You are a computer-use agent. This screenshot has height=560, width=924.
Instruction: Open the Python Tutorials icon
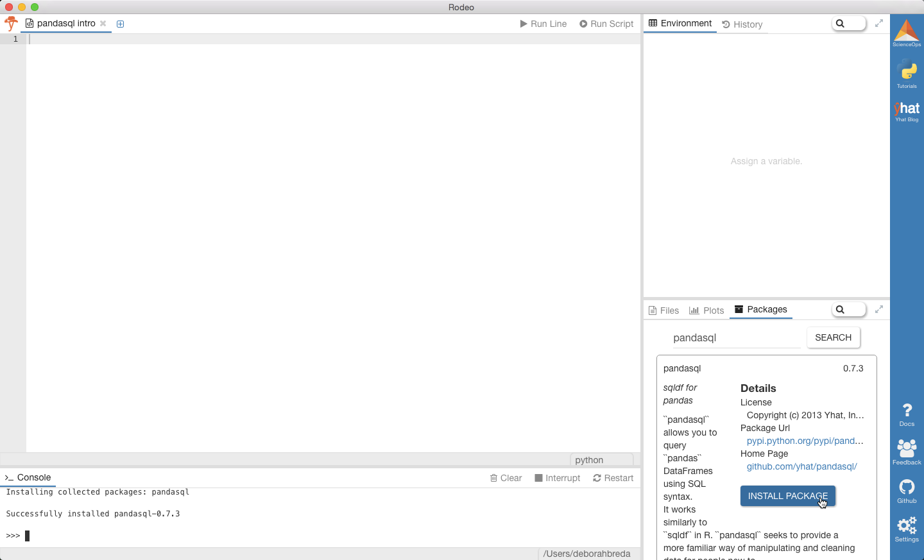pos(907,74)
